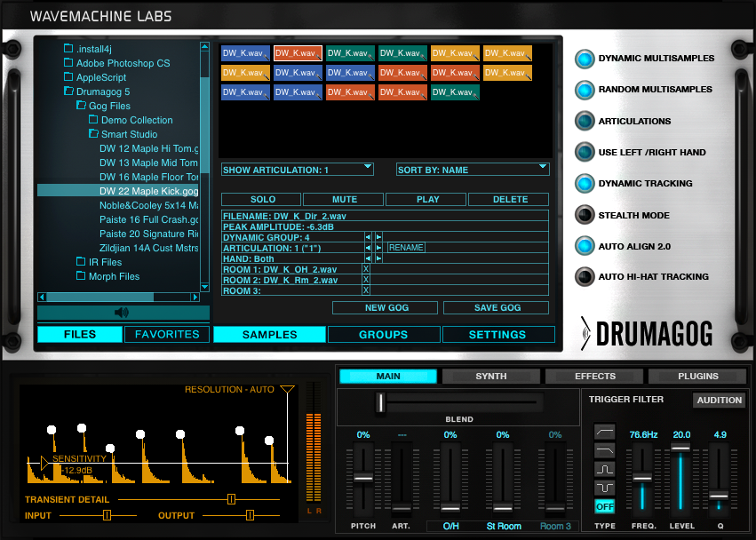Select the green DW_K.wav sample in the grid

351,53
